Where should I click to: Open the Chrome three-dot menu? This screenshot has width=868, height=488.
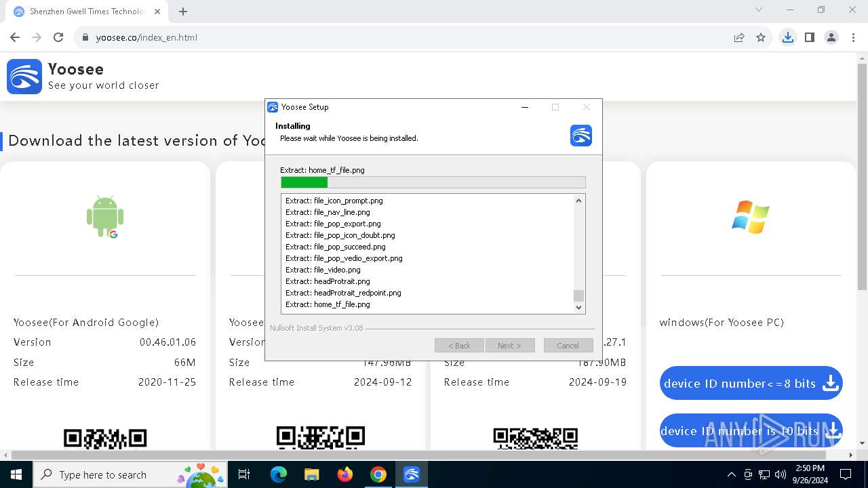click(852, 37)
